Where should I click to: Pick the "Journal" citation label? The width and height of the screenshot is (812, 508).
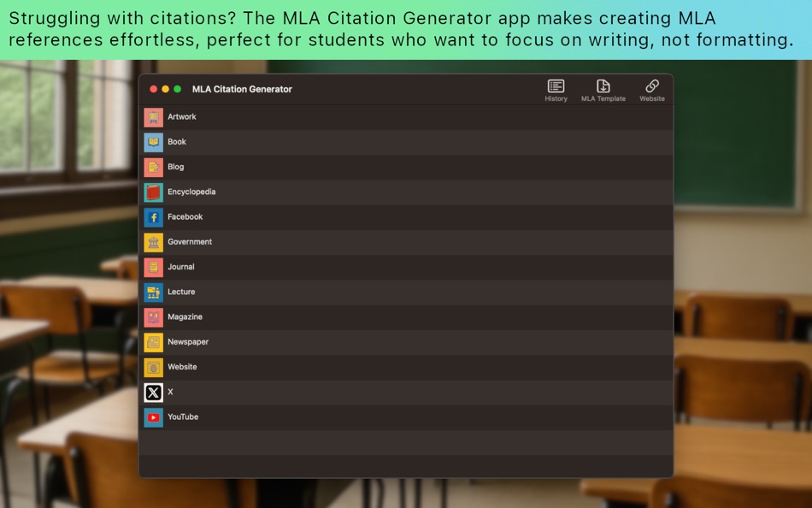[180, 267]
